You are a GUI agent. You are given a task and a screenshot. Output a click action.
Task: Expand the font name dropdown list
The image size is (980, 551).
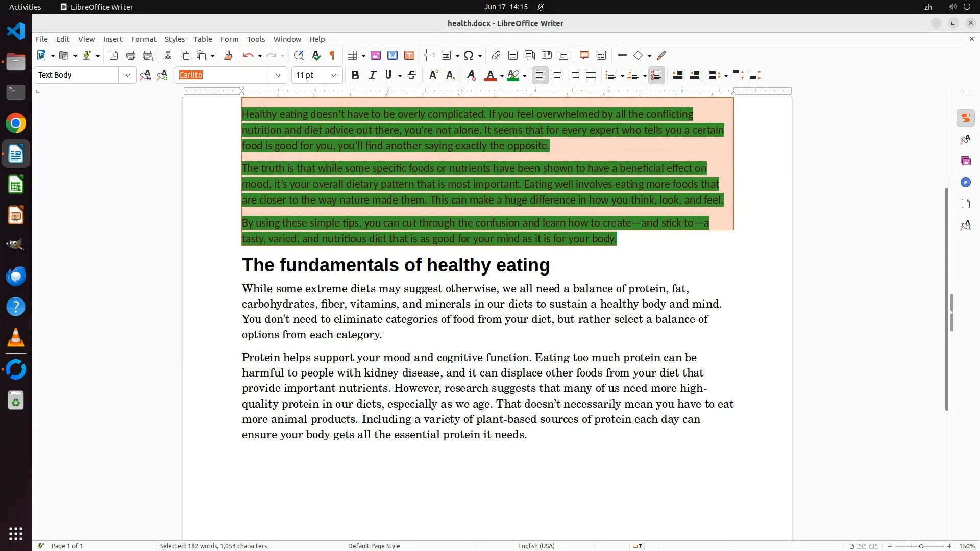pyautogui.click(x=278, y=76)
